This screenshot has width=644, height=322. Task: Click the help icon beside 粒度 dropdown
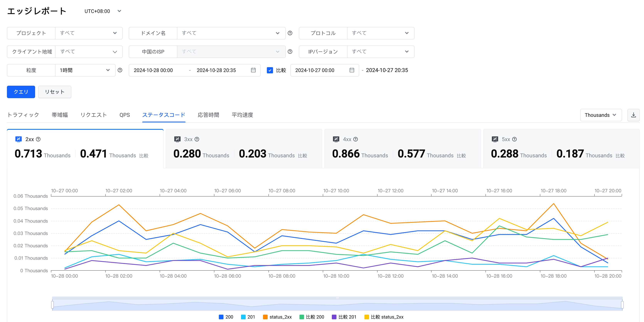120,70
